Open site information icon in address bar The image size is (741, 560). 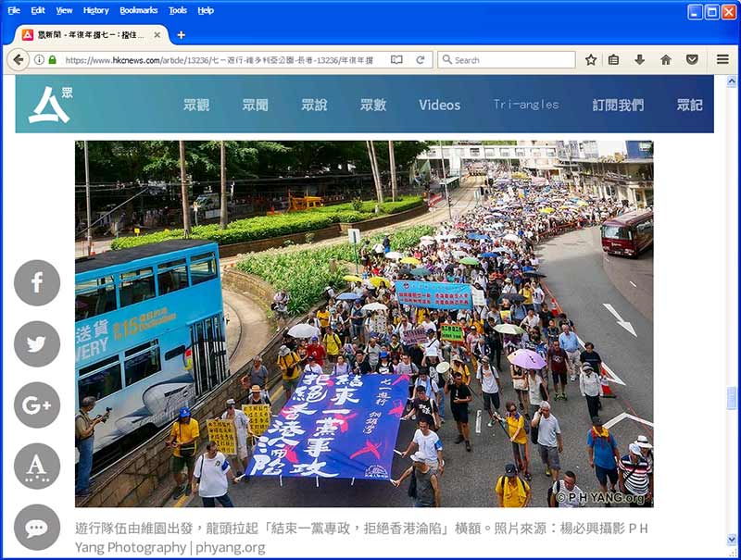pos(39,60)
